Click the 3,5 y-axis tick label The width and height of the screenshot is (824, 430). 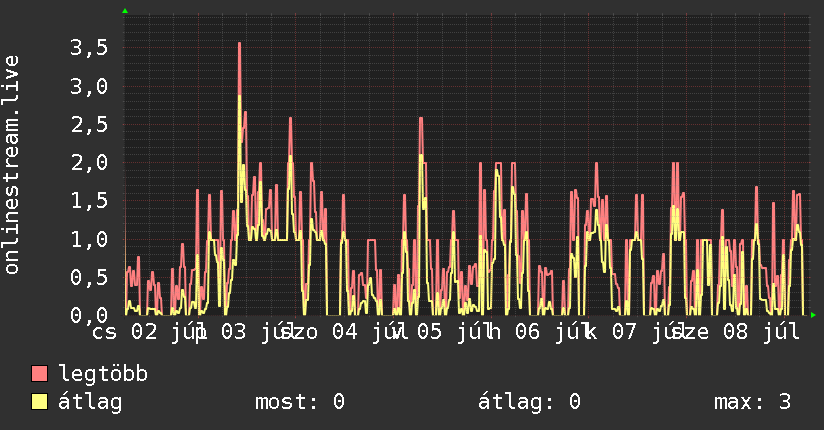89,48
